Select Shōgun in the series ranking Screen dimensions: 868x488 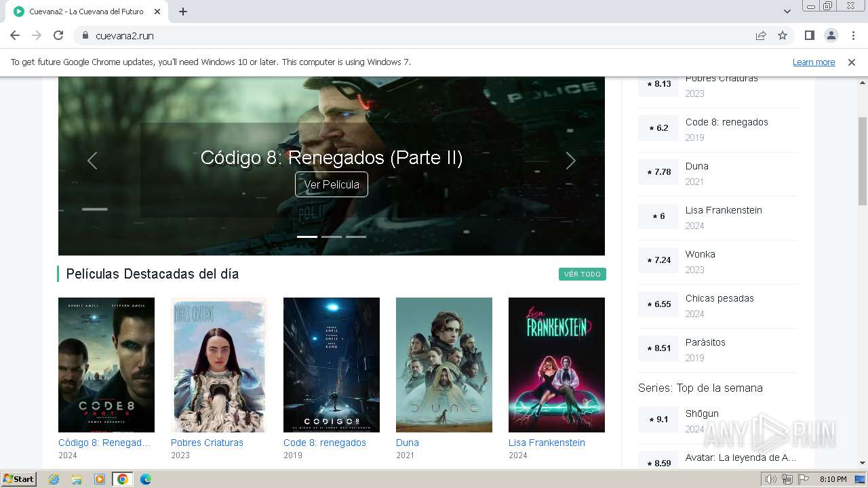[702, 413]
